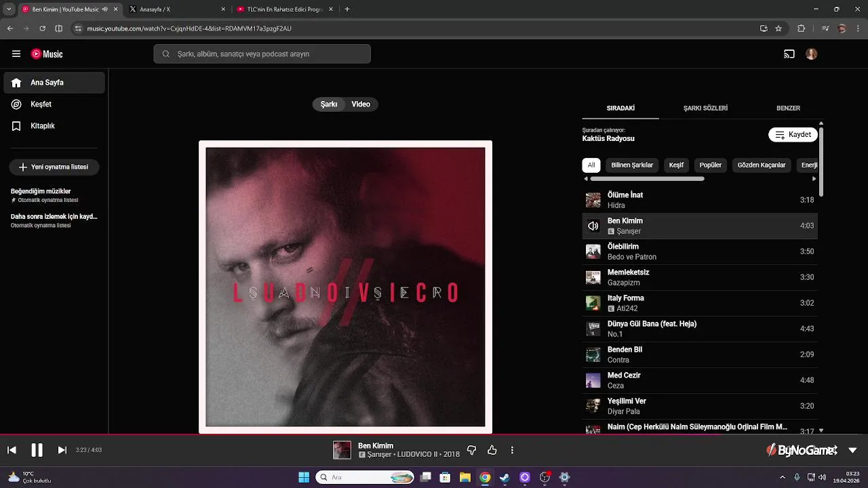
Task: Click the queue scrollbar down arrow
Action: 821,430
